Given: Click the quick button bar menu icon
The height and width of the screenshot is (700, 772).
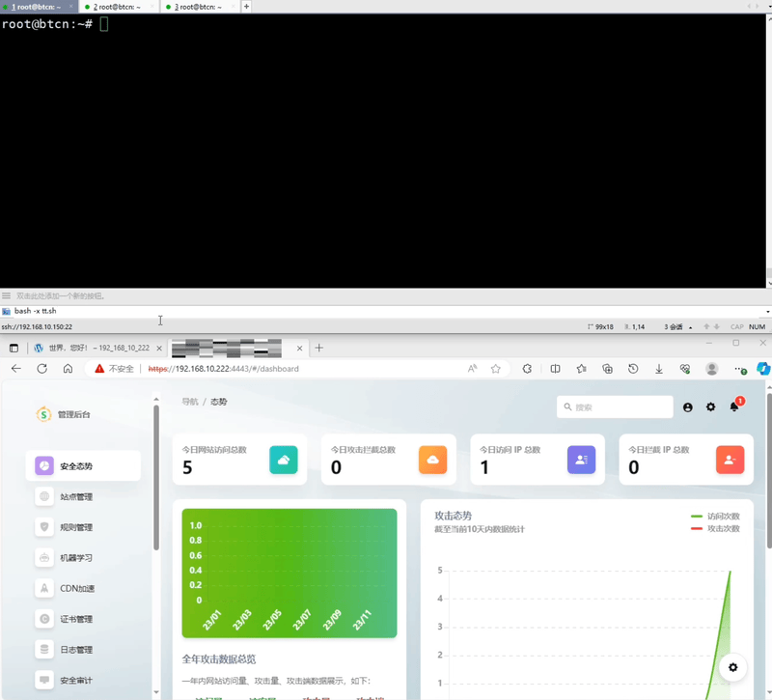Looking at the screenshot, I should pos(6,295).
